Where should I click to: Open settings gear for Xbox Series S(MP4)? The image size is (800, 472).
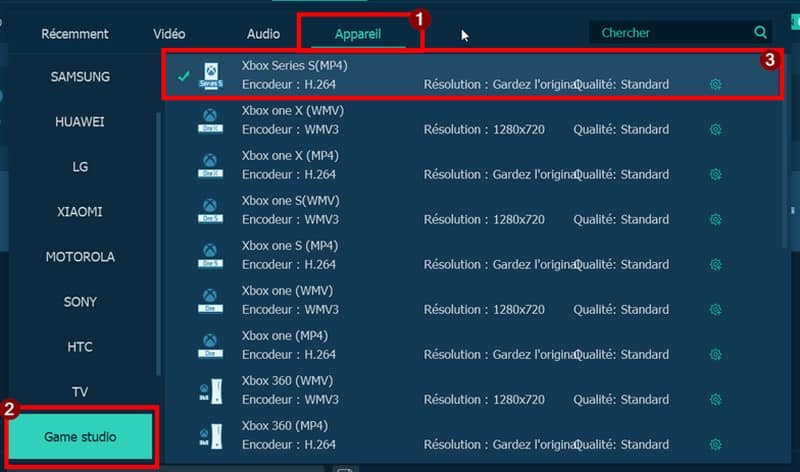pos(715,84)
